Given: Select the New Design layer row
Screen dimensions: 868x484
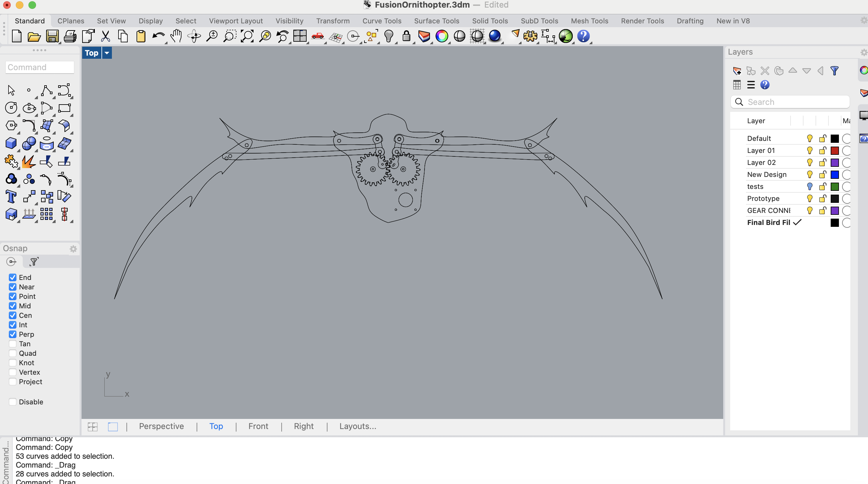Looking at the screenshot, I should click(790, 174).
